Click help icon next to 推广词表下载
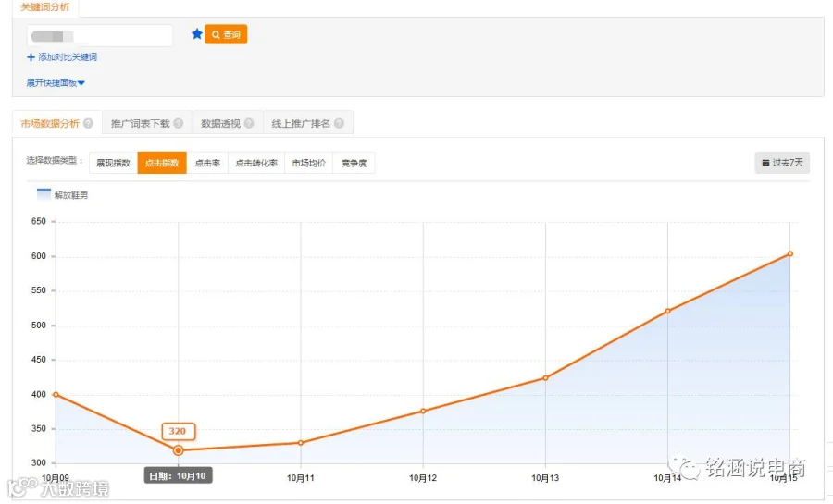833x504 pixels. (x=179, y=123)
